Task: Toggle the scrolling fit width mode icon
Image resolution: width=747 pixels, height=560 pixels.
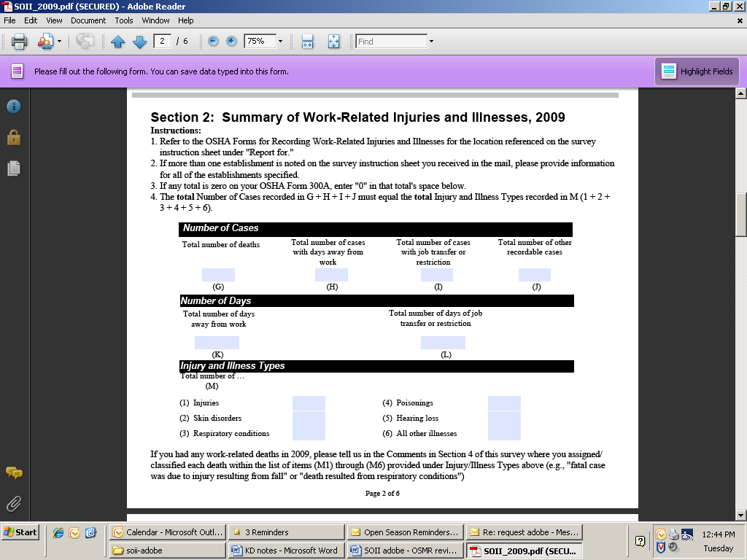Action: coord(307,42)
